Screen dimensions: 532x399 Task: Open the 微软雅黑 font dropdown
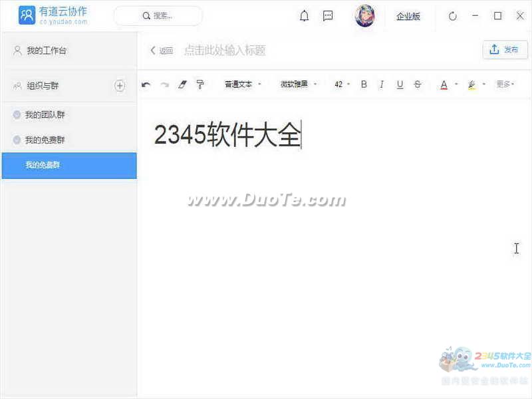click(299, 84)
